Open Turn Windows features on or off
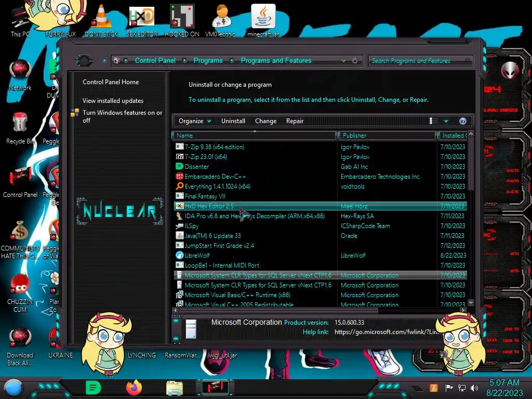This screenshot has height=399, width=532. point(122,116)
